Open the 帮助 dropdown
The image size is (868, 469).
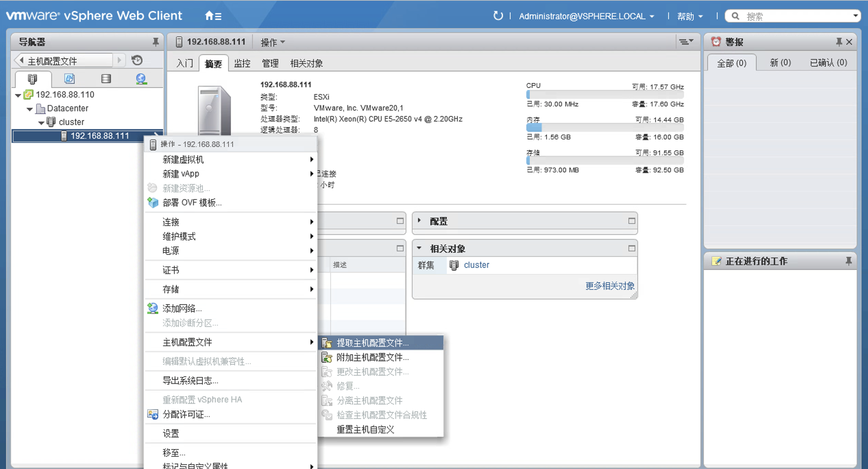pos(690,16)
